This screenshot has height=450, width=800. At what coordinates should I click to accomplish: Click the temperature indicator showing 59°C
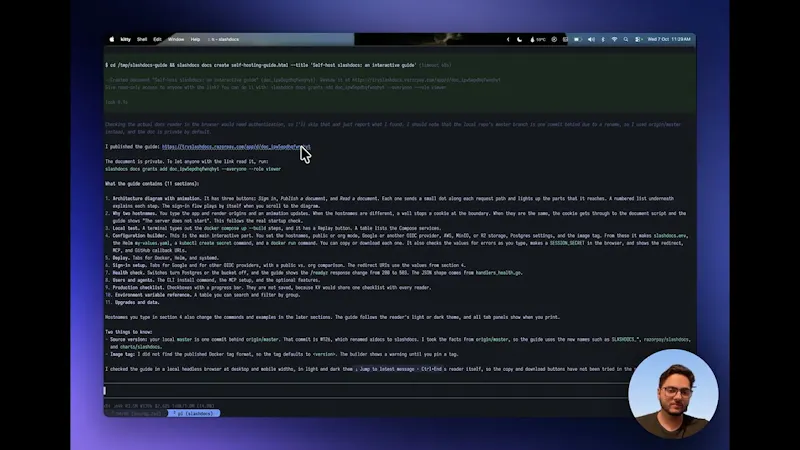538,39
